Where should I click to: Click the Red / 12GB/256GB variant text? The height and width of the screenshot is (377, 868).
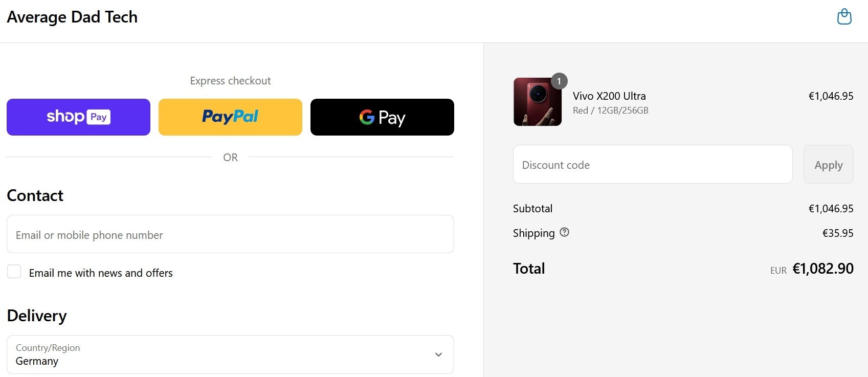pyautogui.click(x=610, y=110)
